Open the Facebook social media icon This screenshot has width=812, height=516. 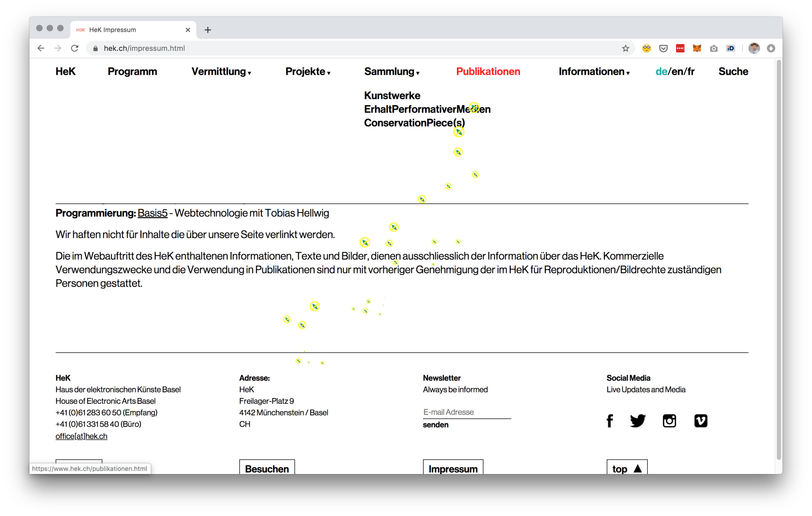(609, 421)
